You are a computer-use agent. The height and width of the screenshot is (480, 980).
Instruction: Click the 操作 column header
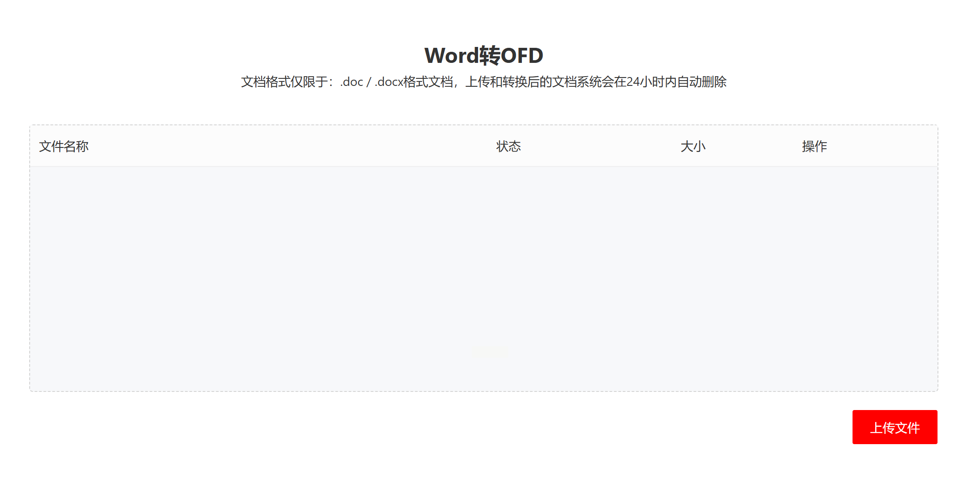point(814,146)
